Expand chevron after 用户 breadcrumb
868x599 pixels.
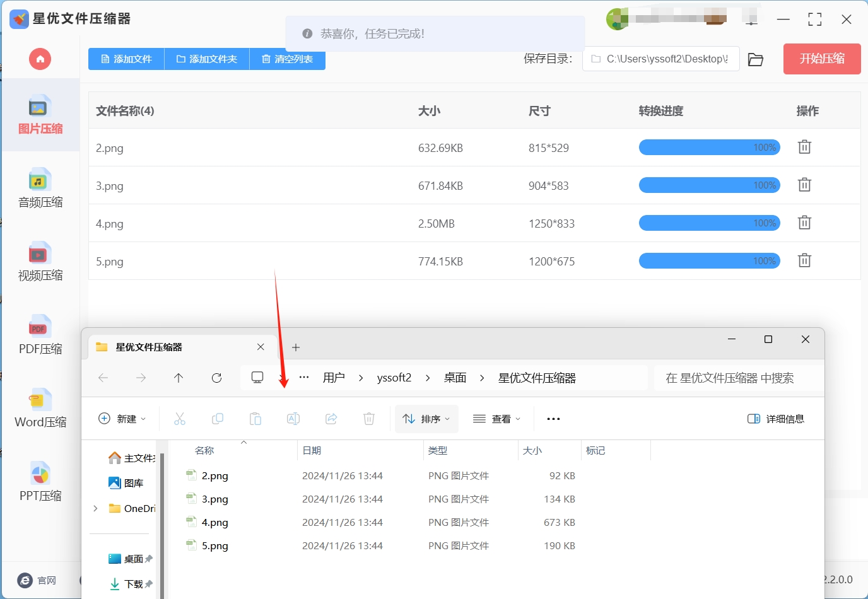(x=361, y=378)
